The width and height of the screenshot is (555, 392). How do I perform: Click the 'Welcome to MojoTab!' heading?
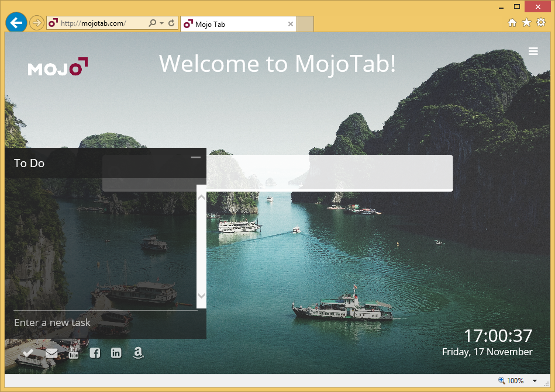[x=277, y=64]
